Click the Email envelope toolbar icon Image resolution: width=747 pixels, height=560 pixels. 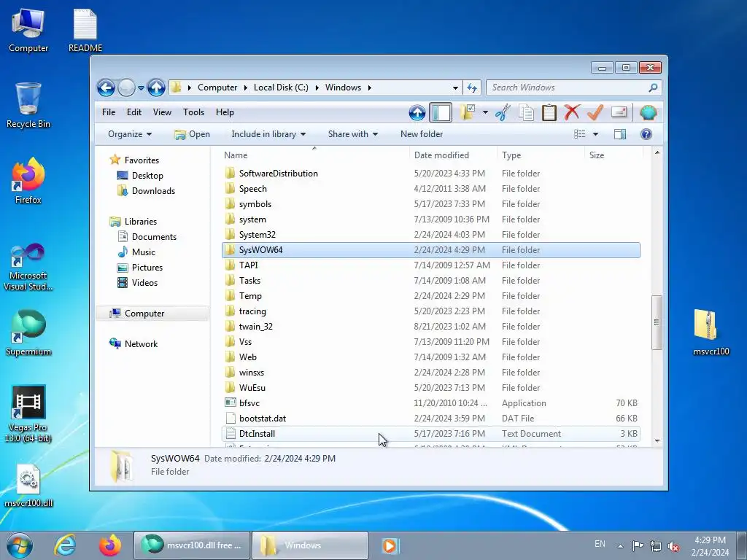[619, 112]
